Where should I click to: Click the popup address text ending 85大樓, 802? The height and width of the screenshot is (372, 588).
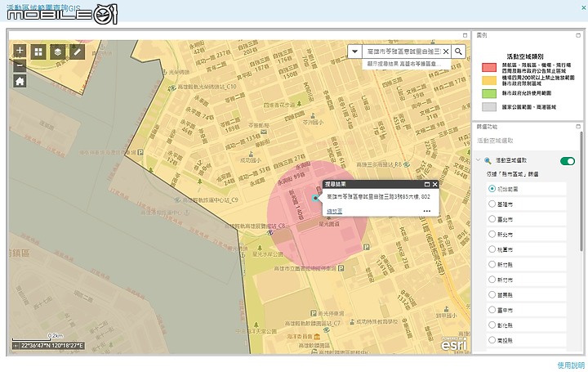click(378, 197)
